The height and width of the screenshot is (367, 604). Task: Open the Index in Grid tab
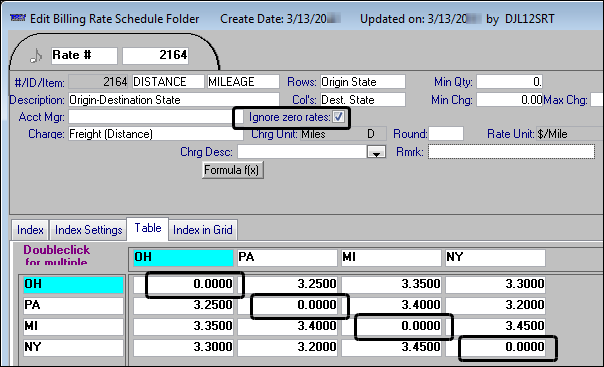[x=203, y=230]
